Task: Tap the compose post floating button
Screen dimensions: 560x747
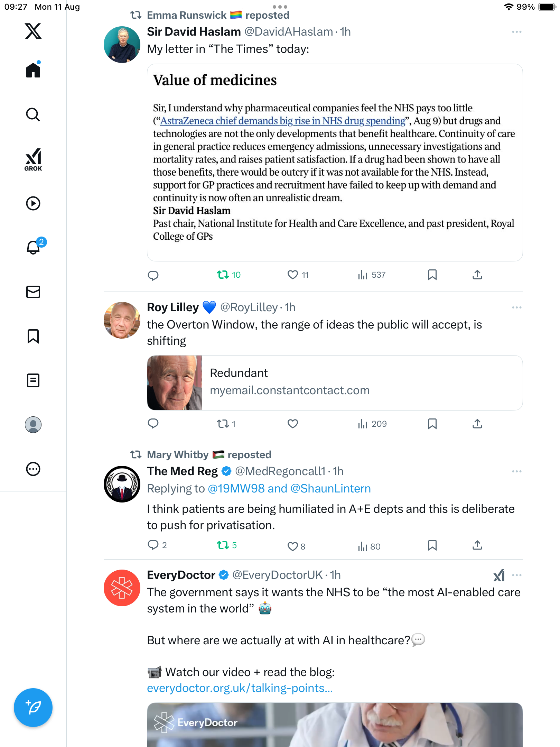Action: tap(33, 707)
